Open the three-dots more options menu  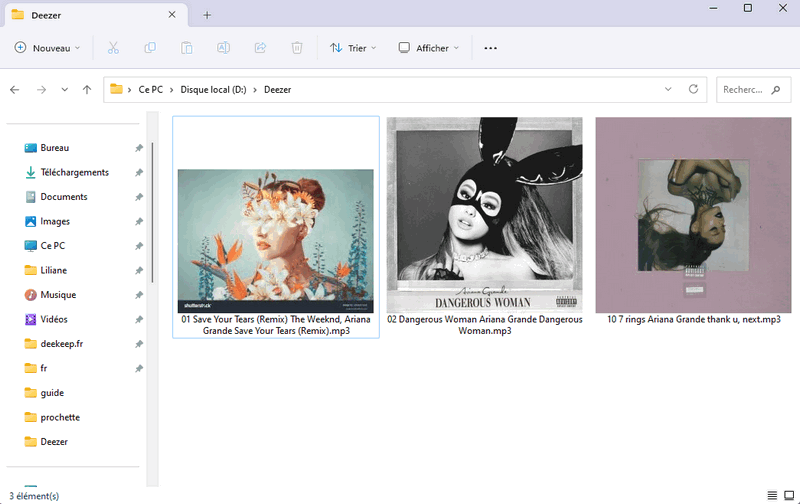click(x=490, y=48)
